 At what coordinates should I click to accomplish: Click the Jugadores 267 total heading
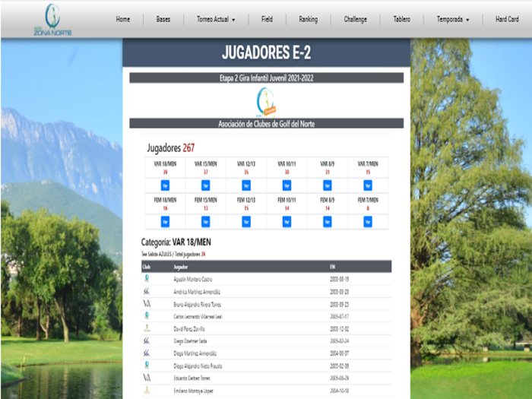[171, 148]
